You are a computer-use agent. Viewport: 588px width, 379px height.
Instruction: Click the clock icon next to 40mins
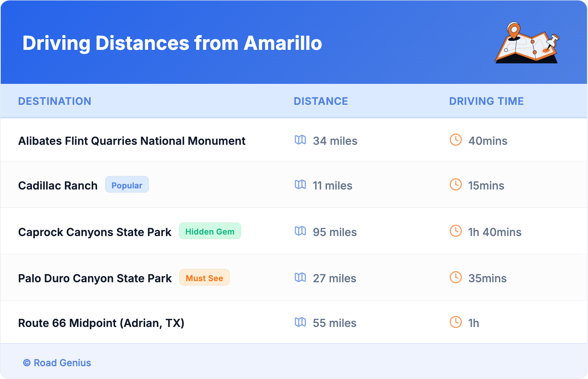point(456,140)
